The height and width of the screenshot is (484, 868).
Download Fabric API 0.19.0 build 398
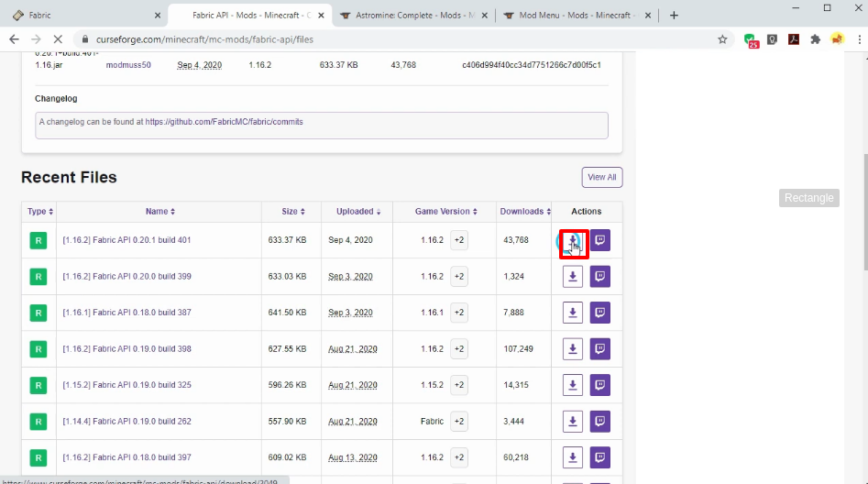click(572, 349)
